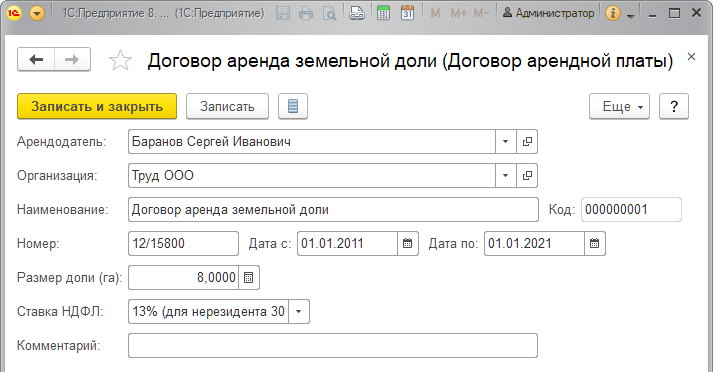
Task: Expand the Арендодатель dropdown list
Action: click(x=505, y=141)
